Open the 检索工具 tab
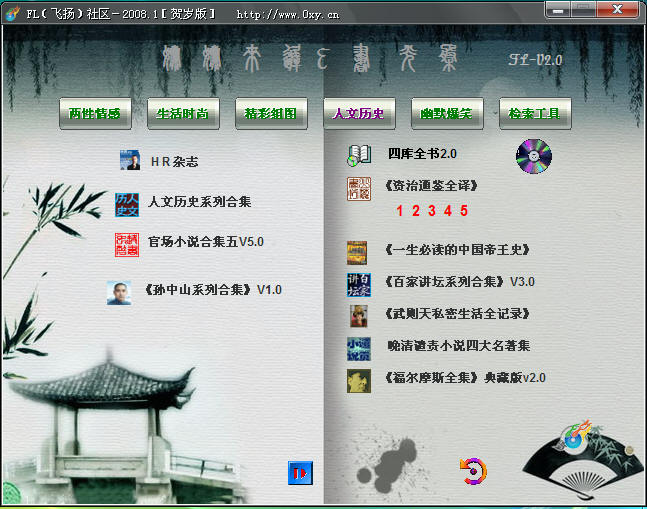This screenshot has height=509, width=647. click(x=535, y=114)
